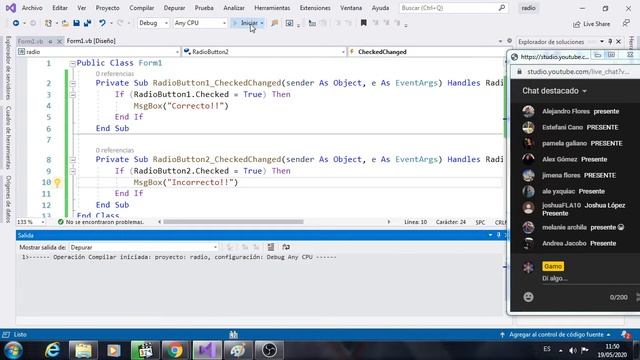640x360 pixels.
Task: Collapse the Public Class Form1 region
Action: click(72, 63)
